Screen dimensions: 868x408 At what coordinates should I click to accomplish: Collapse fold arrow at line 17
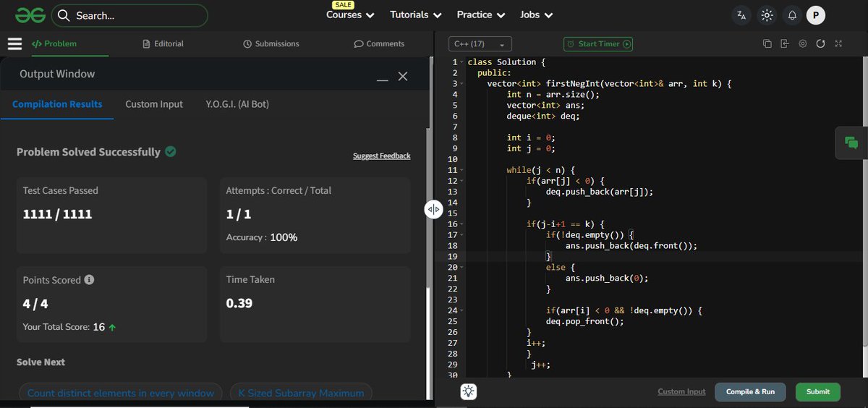pos(462,235)
